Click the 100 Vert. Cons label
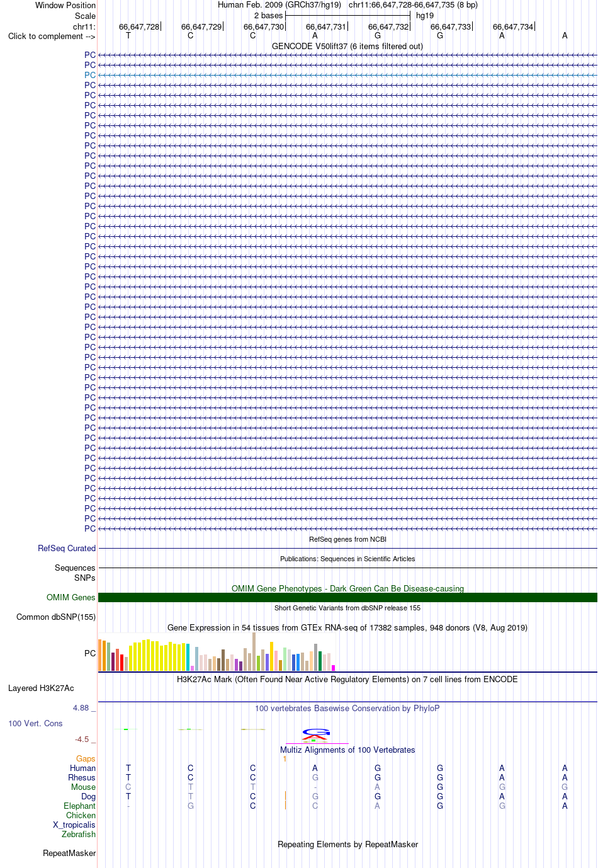This screenshot has width=598, height=868. coord(35,723)
